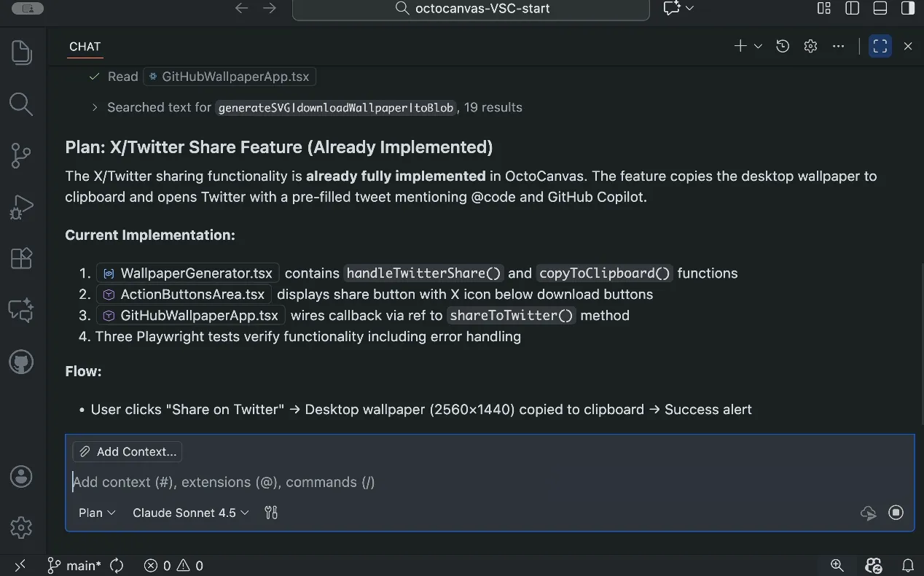This screenshot has height=576, width=924.
Task: Toggle the bottom panel layout button
Action: 880,8
